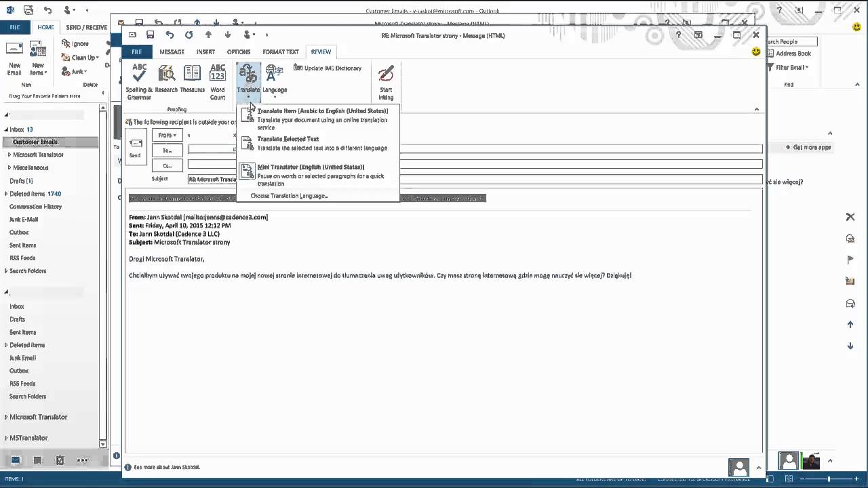Open the Junk dropdown
The image size is (868, 488).
point(74,71)
